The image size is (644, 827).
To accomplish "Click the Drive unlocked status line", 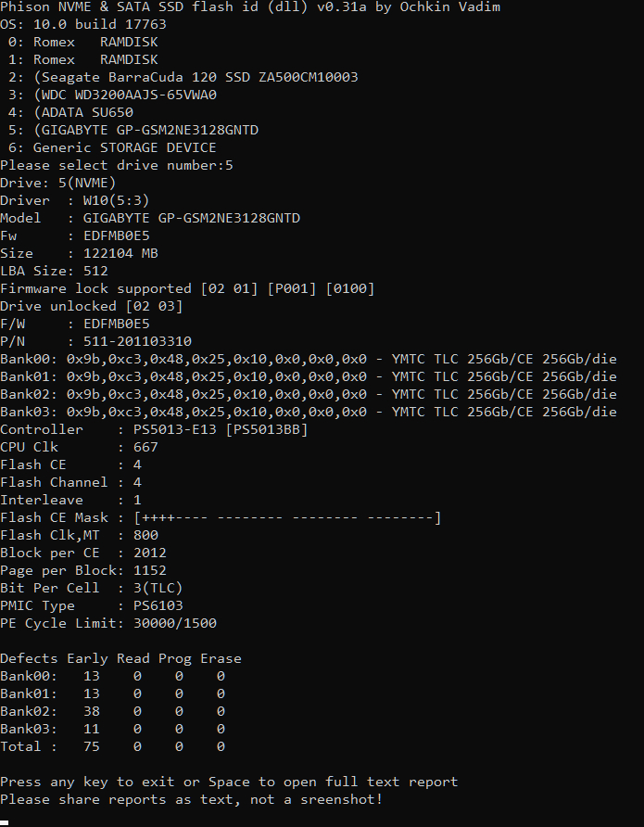I will 91,306.
